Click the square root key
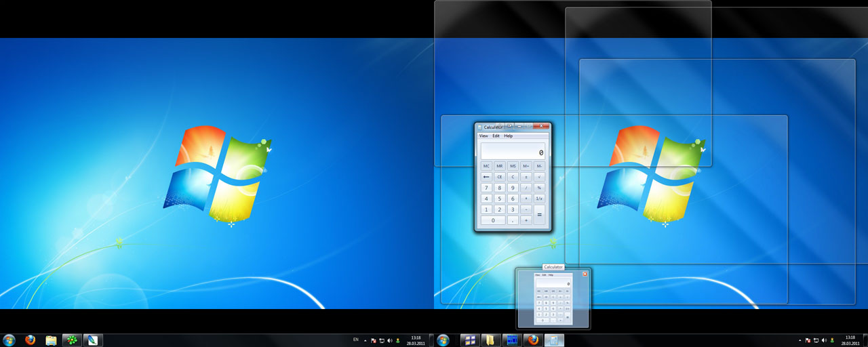 click(x=539, y=177)
